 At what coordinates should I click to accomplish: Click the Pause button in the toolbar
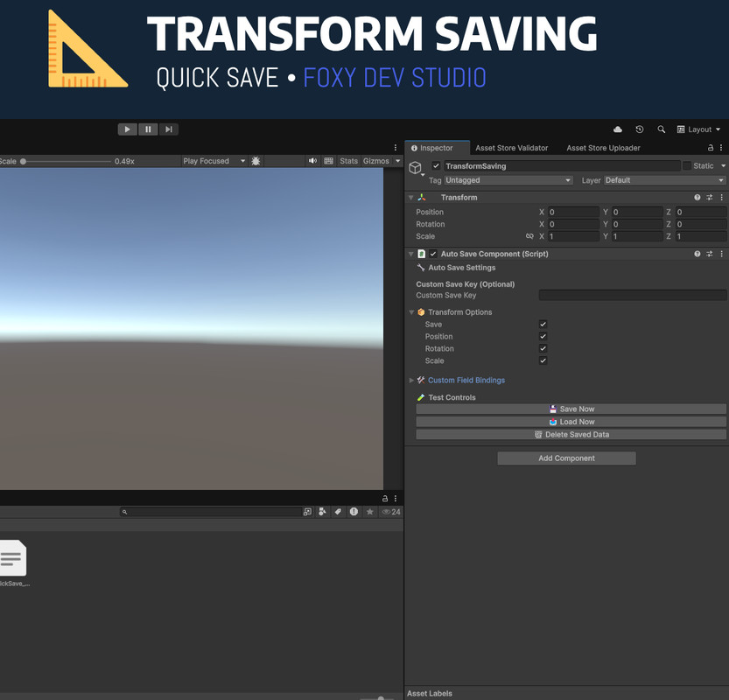(148, 129)
